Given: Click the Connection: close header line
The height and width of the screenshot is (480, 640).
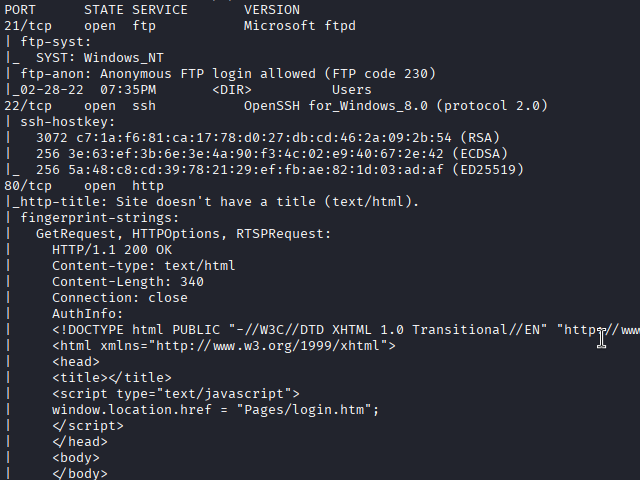Looking at the screenshot, I should (x=120, y=297).
